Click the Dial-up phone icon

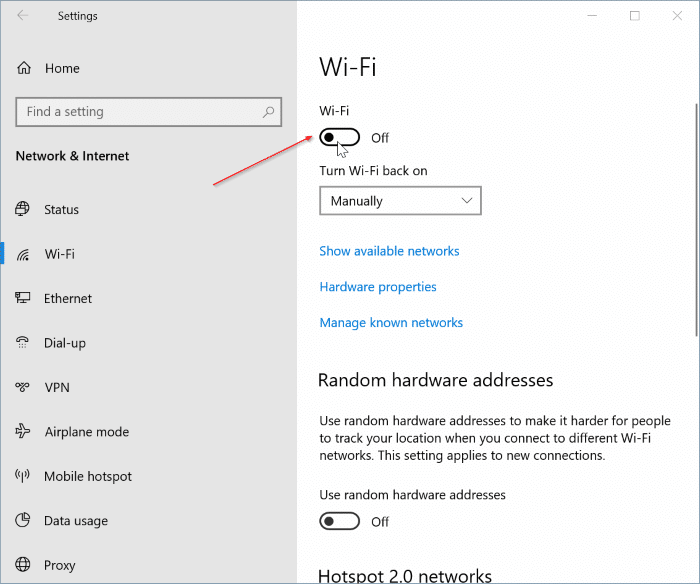click(x=22, y=342)
